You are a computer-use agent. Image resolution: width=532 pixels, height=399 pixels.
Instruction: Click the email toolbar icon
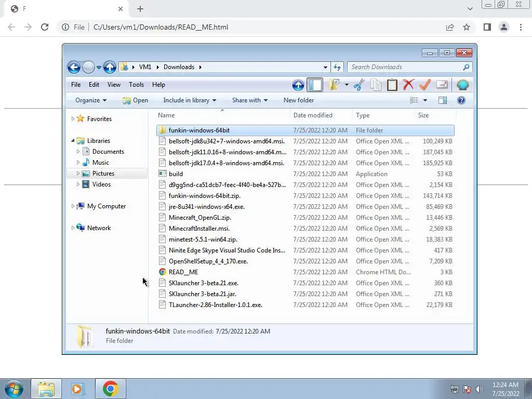pyautogui.click(x=442, y=85)
